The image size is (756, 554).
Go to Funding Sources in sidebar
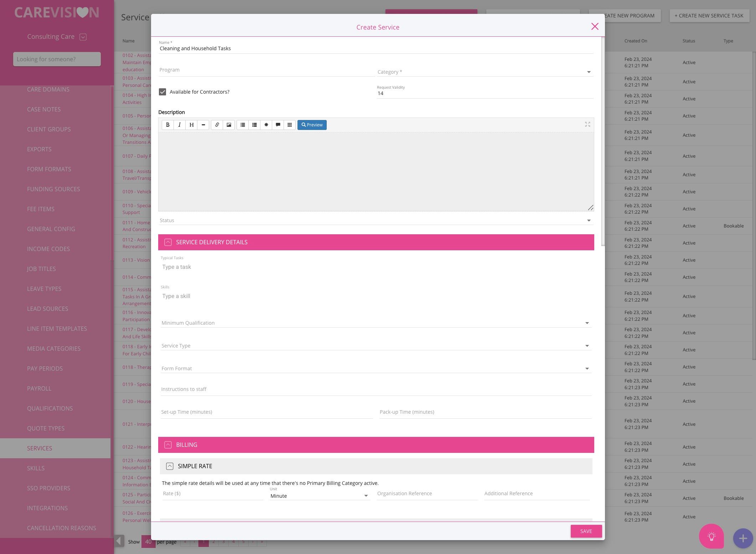coord(53,189)
